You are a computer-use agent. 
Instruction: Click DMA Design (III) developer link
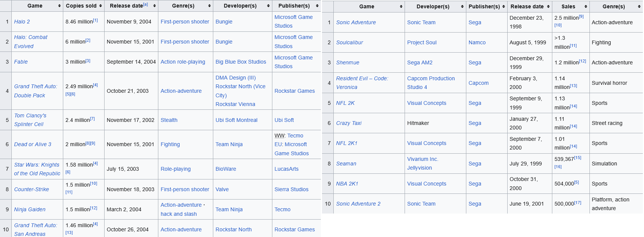[x=236, y=78]
